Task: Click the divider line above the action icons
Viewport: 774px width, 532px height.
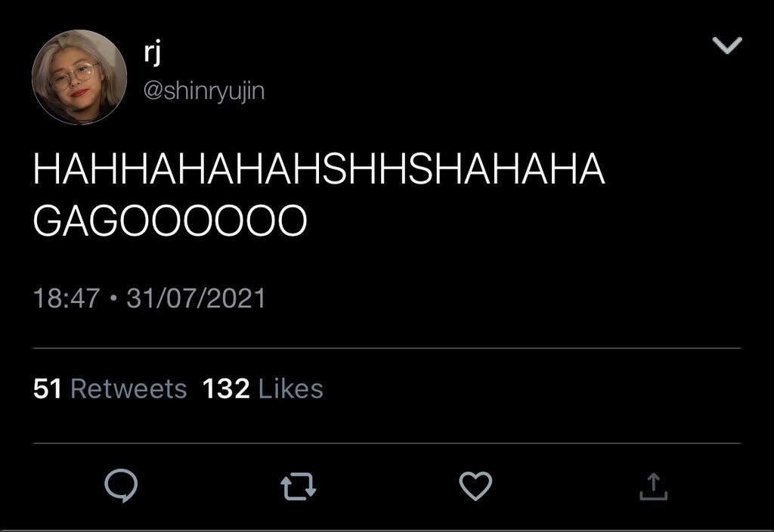Action: pyautogui.click(x=387, y=443)
